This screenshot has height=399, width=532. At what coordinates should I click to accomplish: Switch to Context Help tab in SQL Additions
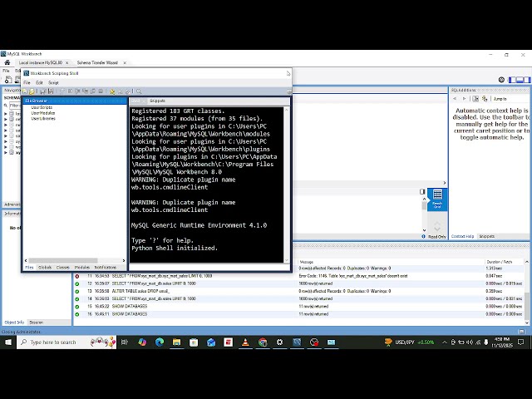[462, 236]
